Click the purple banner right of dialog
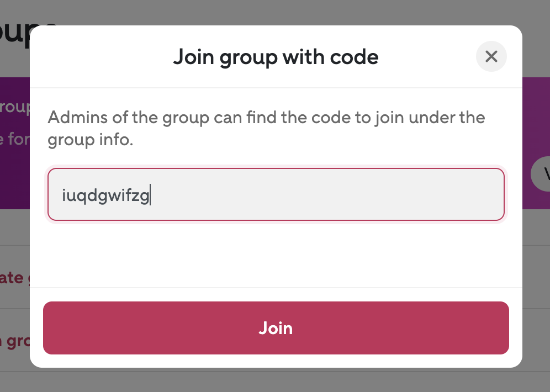 (x=536, y=110)
